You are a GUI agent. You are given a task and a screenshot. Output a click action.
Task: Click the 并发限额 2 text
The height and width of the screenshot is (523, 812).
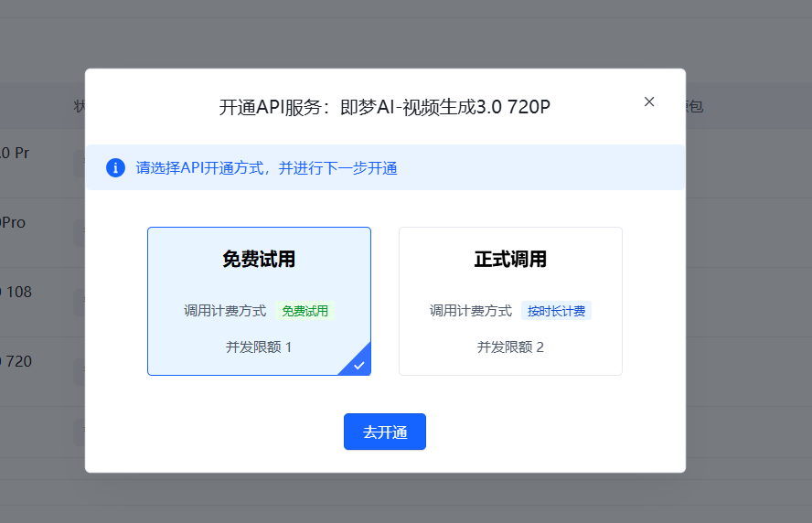[510, 347]
